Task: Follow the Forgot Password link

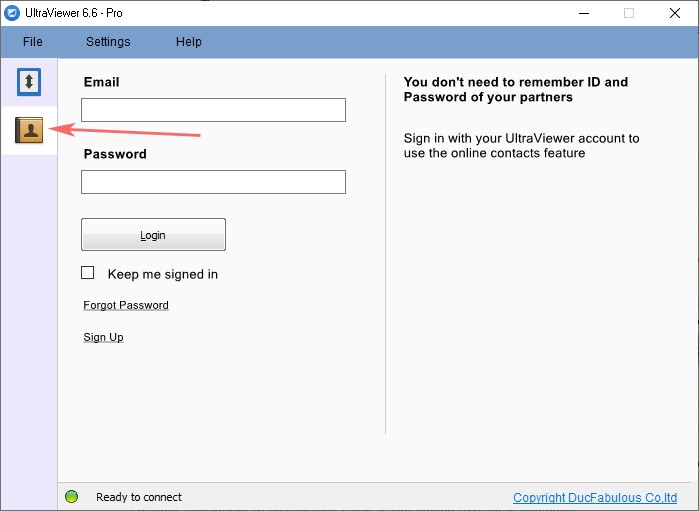Action: pyautogui.click(x=126, y=305)
